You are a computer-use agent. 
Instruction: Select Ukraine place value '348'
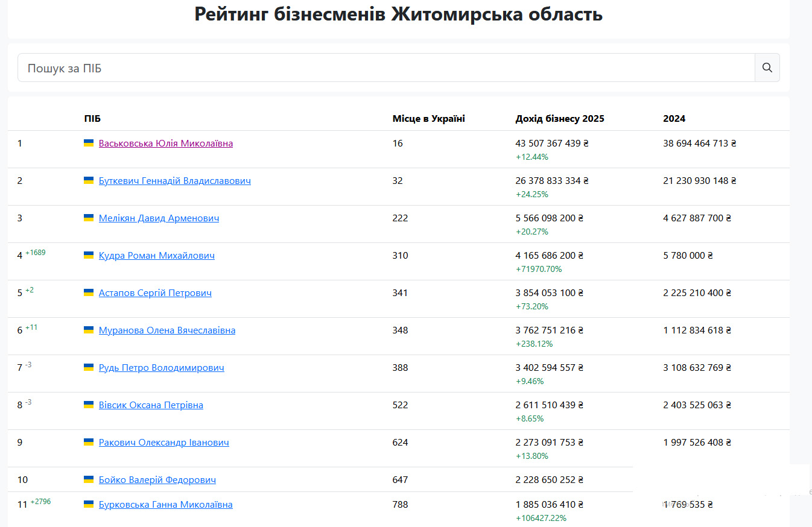[x=401, y=330]
